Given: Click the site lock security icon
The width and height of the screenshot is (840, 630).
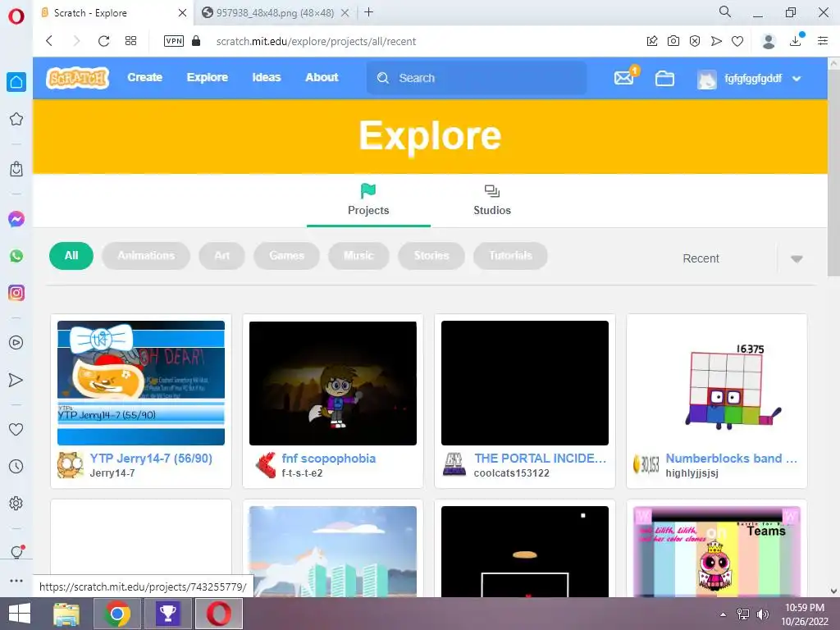Looking at the screenshot, I should tap(196, 41).
